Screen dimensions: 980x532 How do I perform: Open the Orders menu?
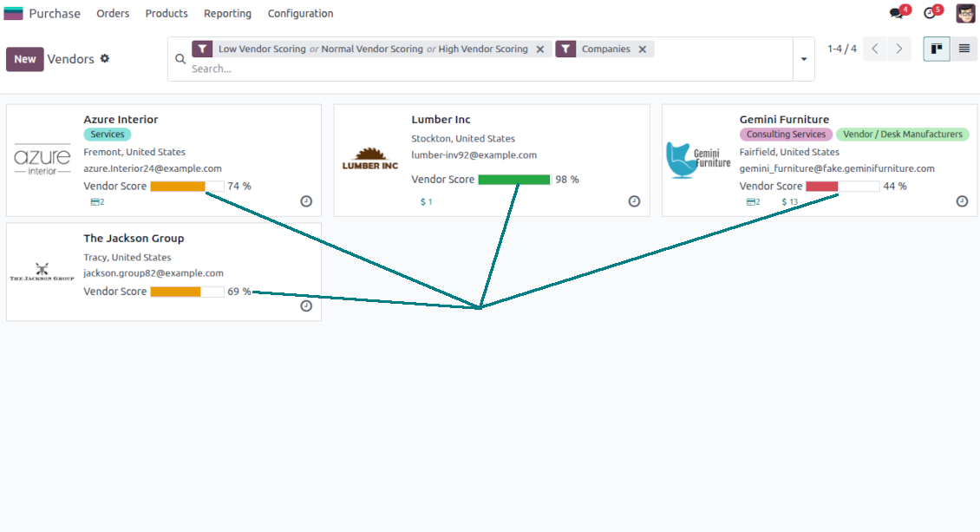(x=113, y=13)
